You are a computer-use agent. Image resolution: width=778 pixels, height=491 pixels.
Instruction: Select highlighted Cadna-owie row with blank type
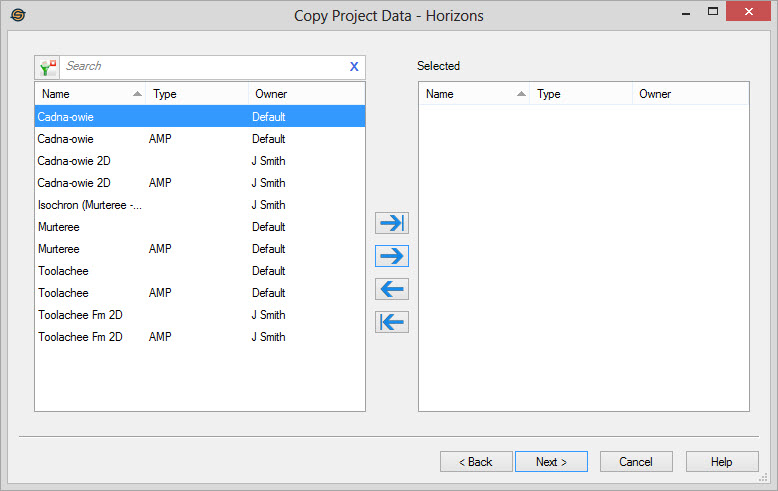pyautogui.click(x=200, y=117)
